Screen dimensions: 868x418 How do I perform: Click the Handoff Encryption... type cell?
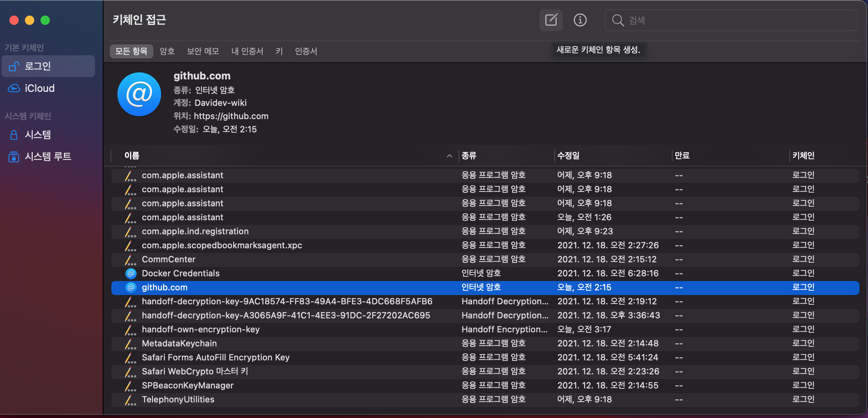(504, 329)
